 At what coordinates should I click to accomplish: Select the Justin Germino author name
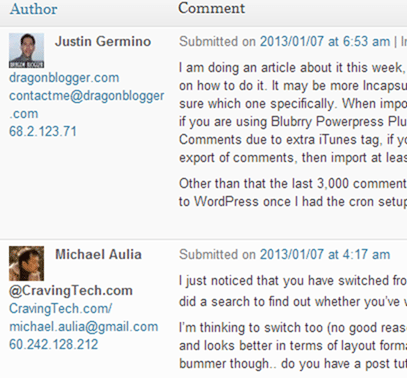click(x=103, y=42)
